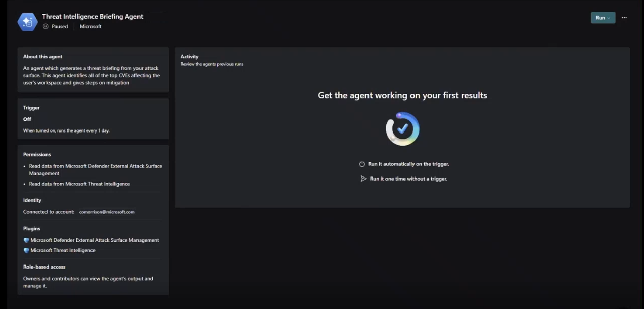
Task: Click 'Review the agents previous runs' subtitle
Action: click(212, 64)
